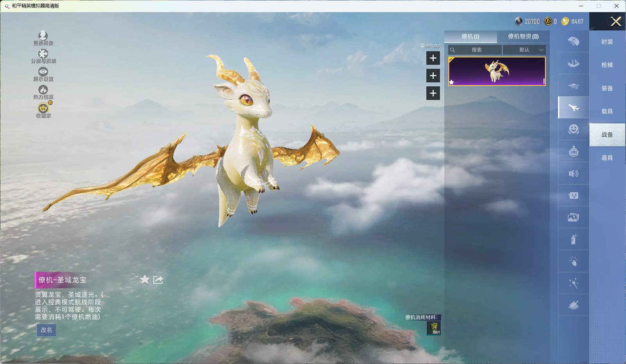Viewport: 626px width, 364px height.
Task: Open the speaker voice pack category
Action: pos(573,173)
